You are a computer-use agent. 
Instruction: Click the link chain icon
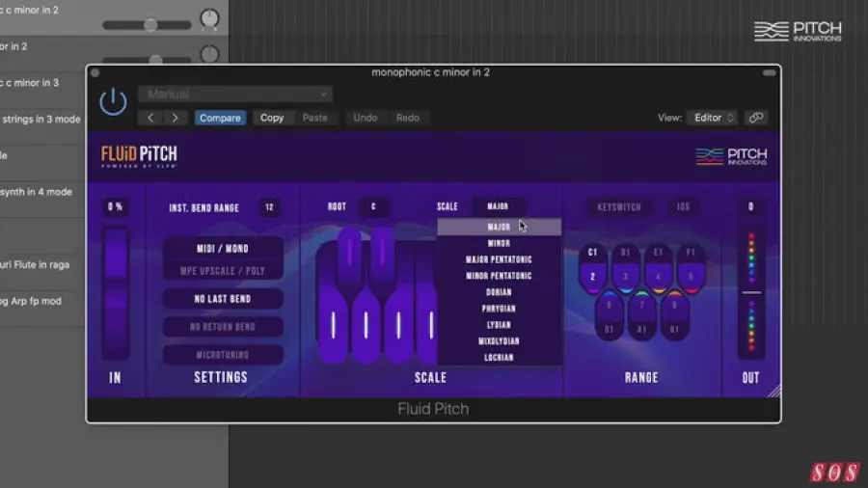[x=757, y=118]
